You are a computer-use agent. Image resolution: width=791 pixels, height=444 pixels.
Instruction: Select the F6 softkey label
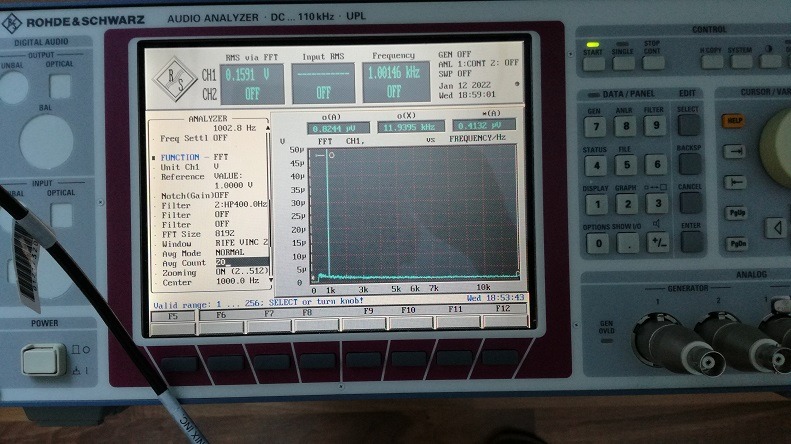221,315
